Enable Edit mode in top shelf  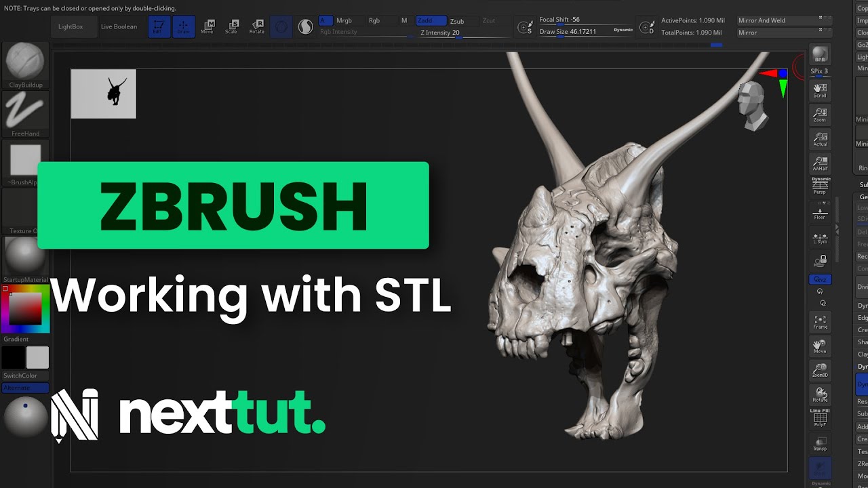159,26
